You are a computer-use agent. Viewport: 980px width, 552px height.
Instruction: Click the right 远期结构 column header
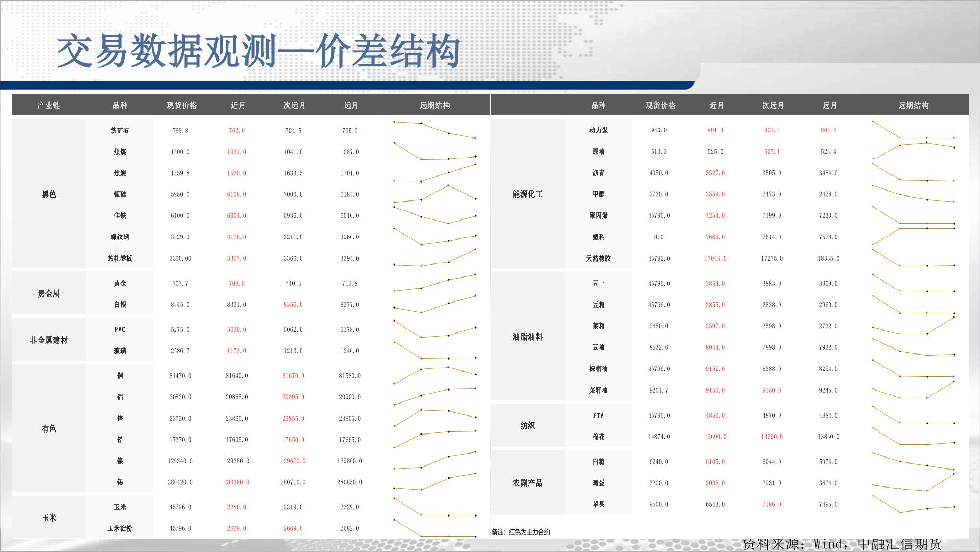click(913, 105)
